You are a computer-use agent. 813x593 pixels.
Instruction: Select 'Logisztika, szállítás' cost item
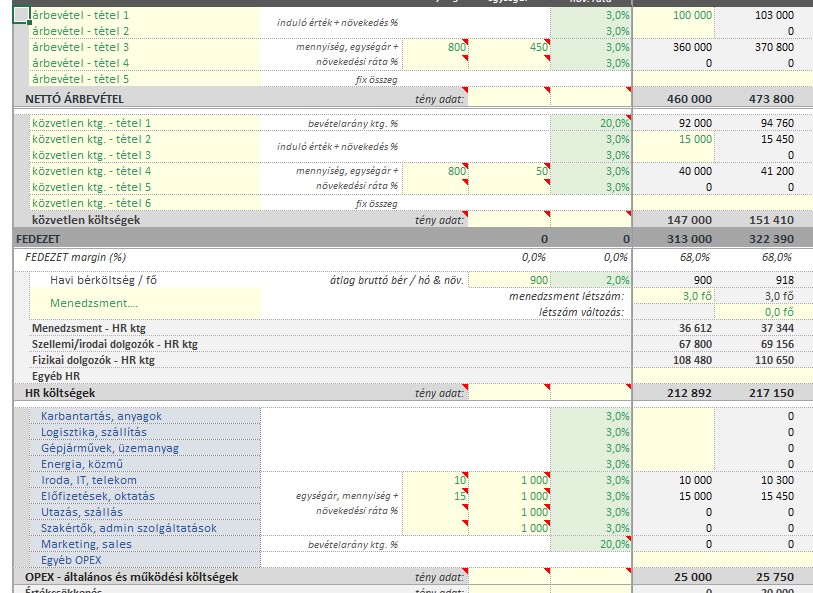[145, 432]
